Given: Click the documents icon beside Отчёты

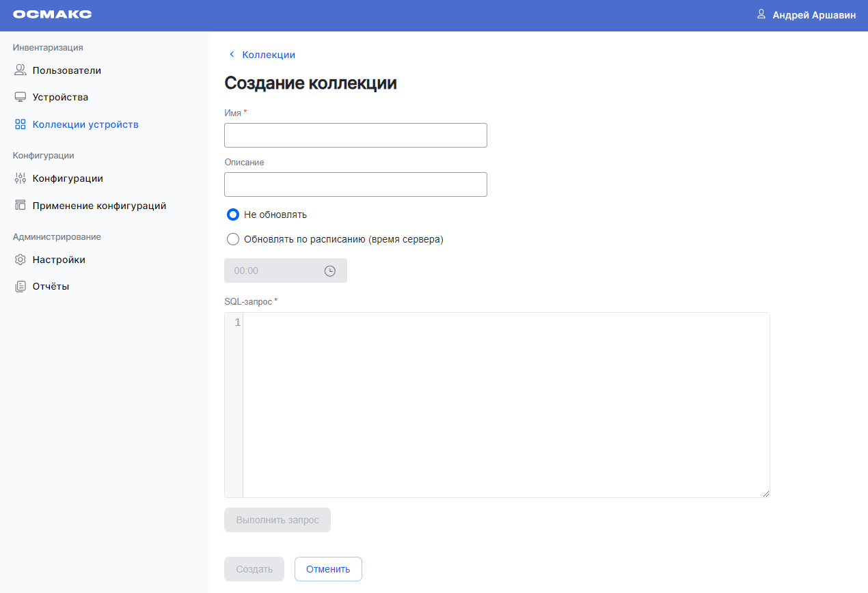Looking at the screenshot, I should 20,286.
